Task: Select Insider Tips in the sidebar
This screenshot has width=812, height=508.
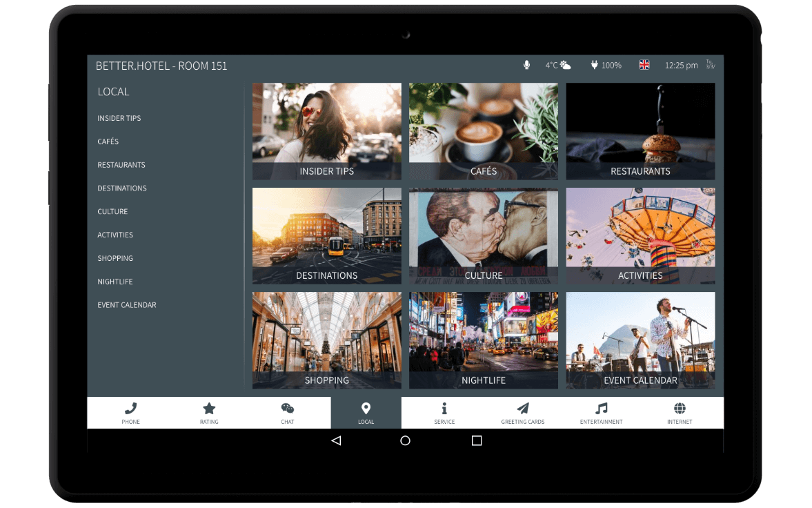Action: 119,118
